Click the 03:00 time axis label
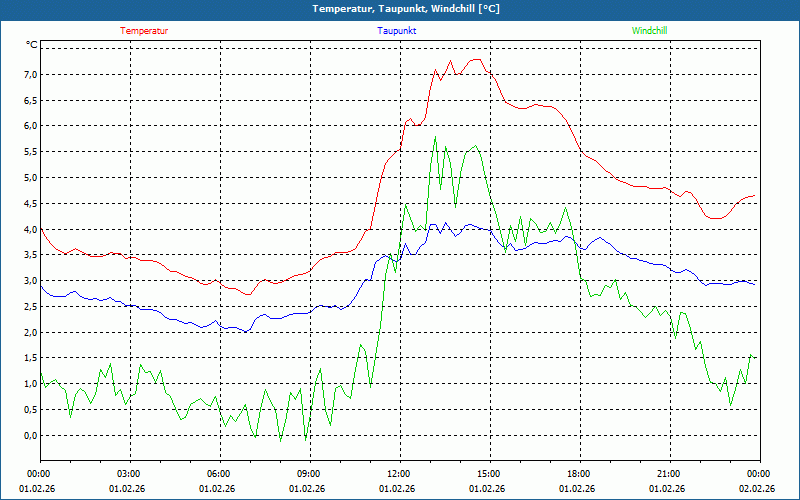Viewport: 800px width, 500px height. [128, 474]
